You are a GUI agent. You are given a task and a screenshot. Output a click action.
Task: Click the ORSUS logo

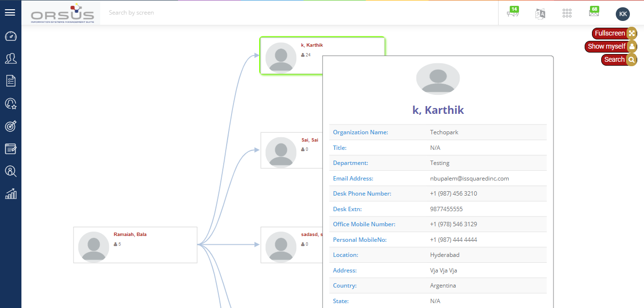(x=62, y=13)
